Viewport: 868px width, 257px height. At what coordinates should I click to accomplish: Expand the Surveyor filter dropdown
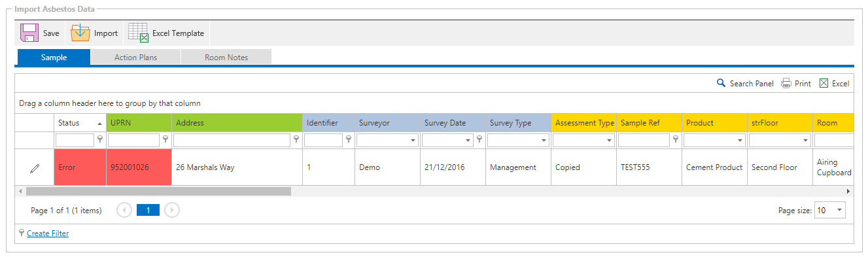pyautogui.click(x=413, y=140)
